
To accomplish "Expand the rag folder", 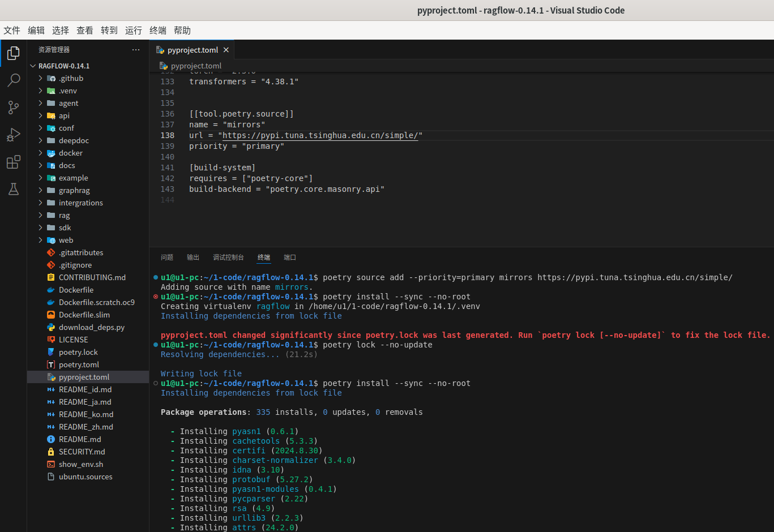I will 40,215.
